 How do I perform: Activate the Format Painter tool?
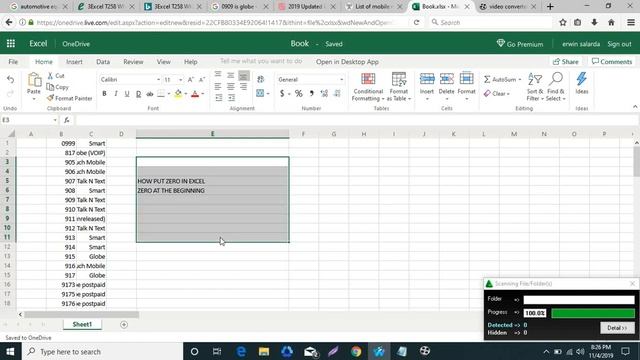(69, 98)
